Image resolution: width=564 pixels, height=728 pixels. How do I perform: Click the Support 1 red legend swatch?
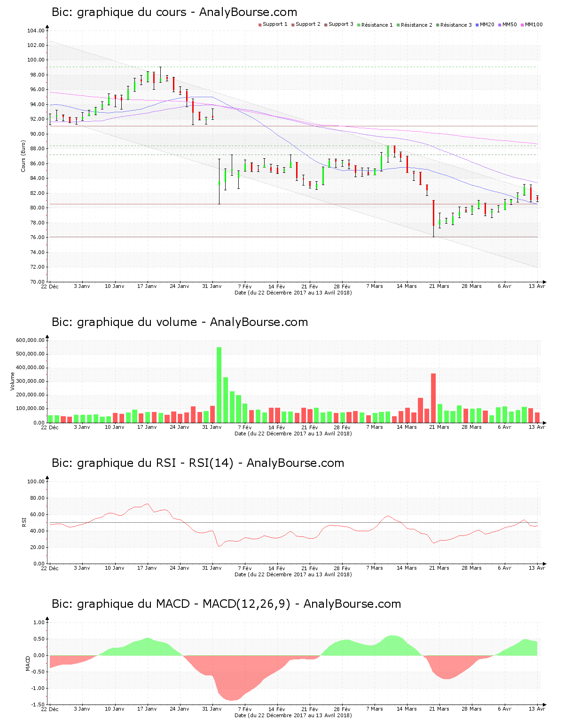260,24
